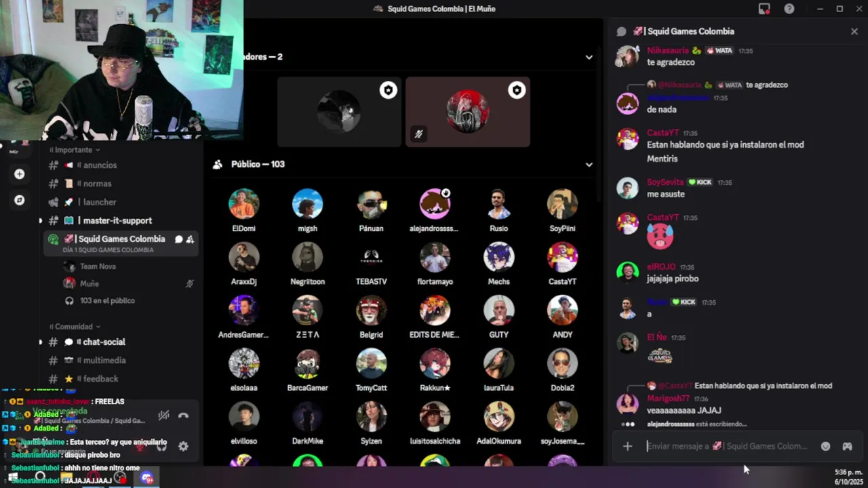Click Discord icon in the taskbar

point(146,477)
